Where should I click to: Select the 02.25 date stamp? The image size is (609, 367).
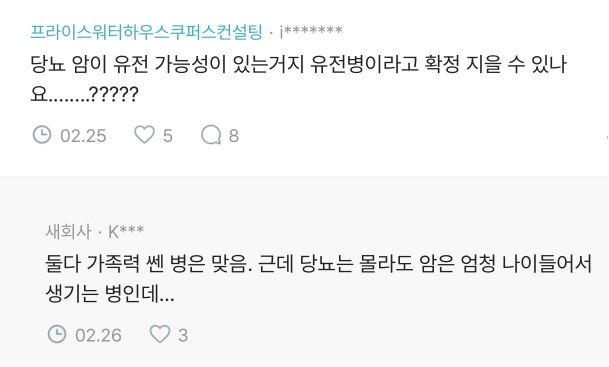(83, 136)
